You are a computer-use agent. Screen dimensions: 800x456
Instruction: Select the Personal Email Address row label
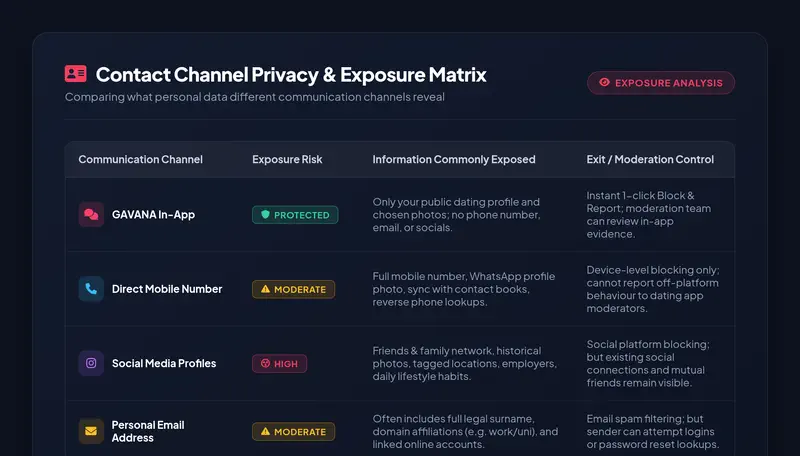pyautogui.click(x=148, y=432)
